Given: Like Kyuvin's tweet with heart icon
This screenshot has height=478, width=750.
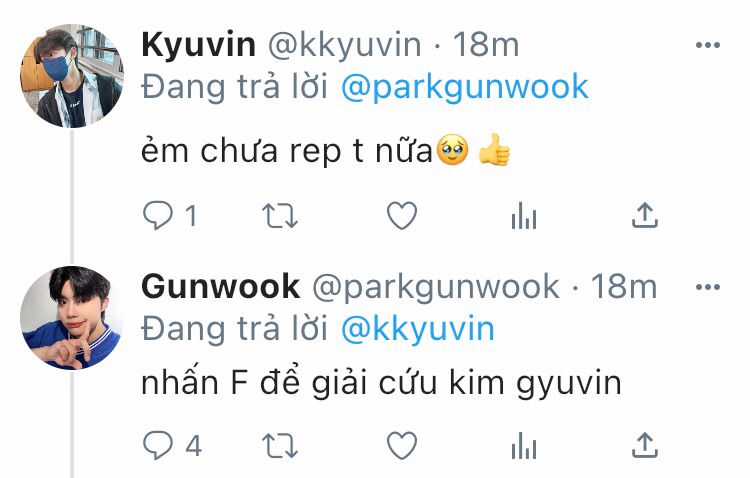Looking at the screenshot, I should pos(402,216).
